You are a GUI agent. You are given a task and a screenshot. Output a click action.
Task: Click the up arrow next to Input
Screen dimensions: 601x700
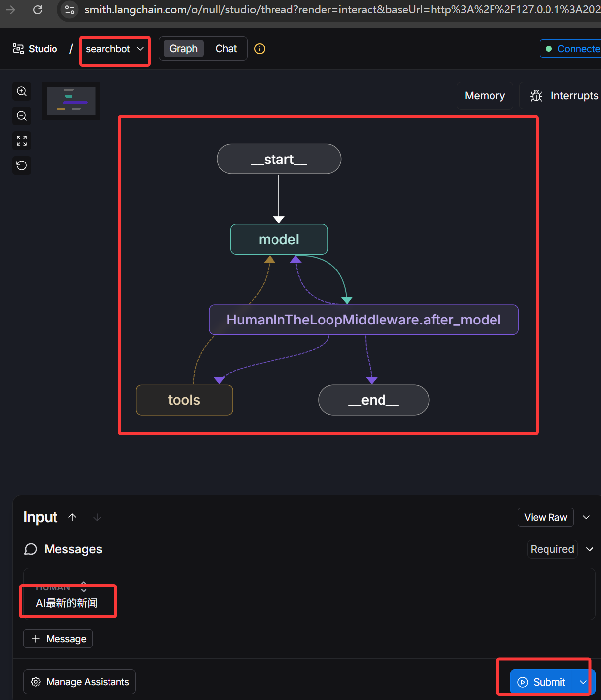coord(72,517)
